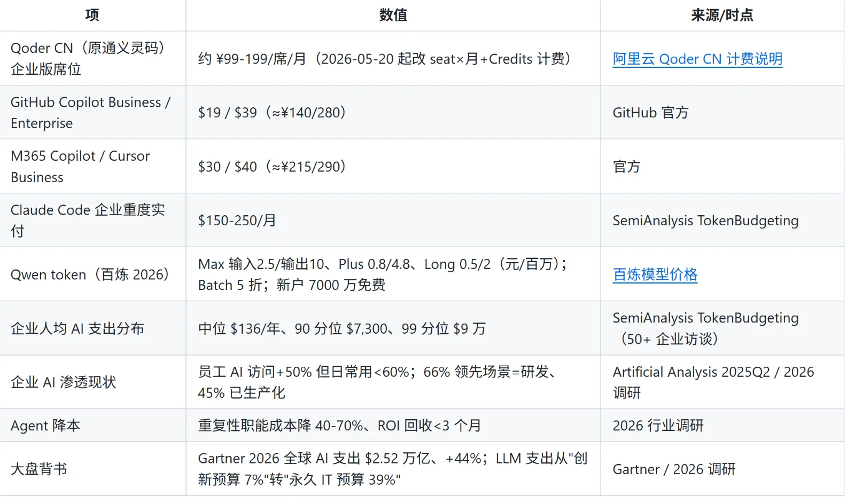Select the 企业 AI 渗透现状 cell
Image resolution: width=855 pixels, height=504 pixels.
click(93, 382)
